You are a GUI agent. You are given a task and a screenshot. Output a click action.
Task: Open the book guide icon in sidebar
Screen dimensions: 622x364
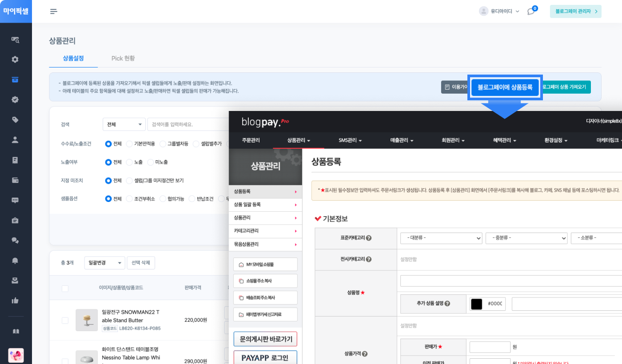point(16,332)
